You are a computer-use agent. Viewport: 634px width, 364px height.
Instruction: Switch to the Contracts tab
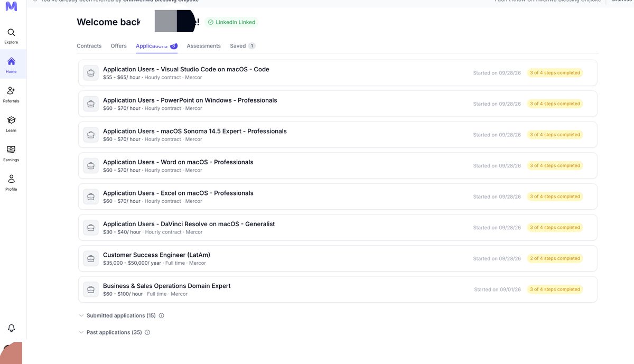coord(89,46)
